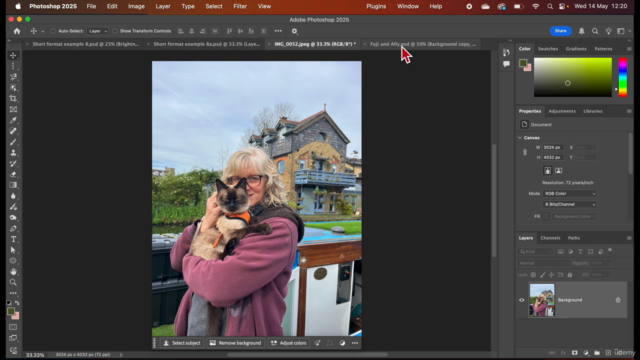Swap foreground and background colors

17,303
